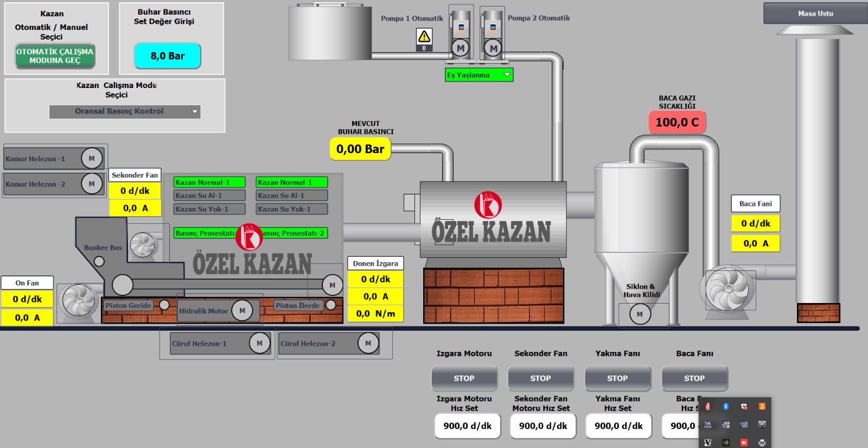Image resolution: width=868 pixels, height=448 pixels.
Task: Open Windows Security shield tray icon
Action: click(x=744, y=406)
